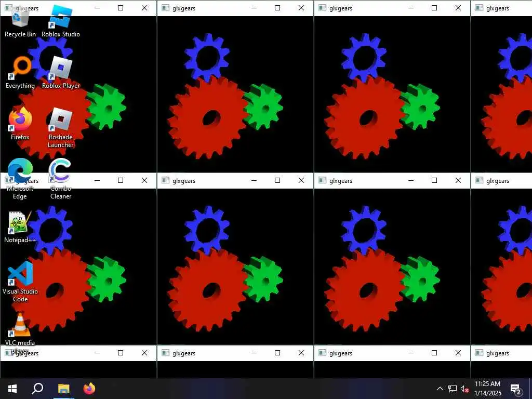Click the Show desktop strip at taskbar end
Screen dimensions: 532x399
[530, 389]
